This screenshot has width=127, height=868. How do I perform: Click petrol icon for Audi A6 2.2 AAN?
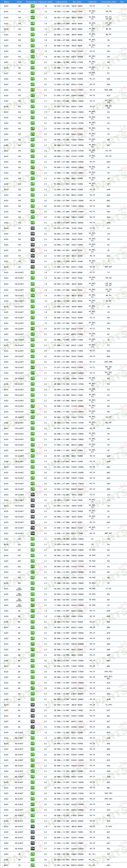pos(33,644)
